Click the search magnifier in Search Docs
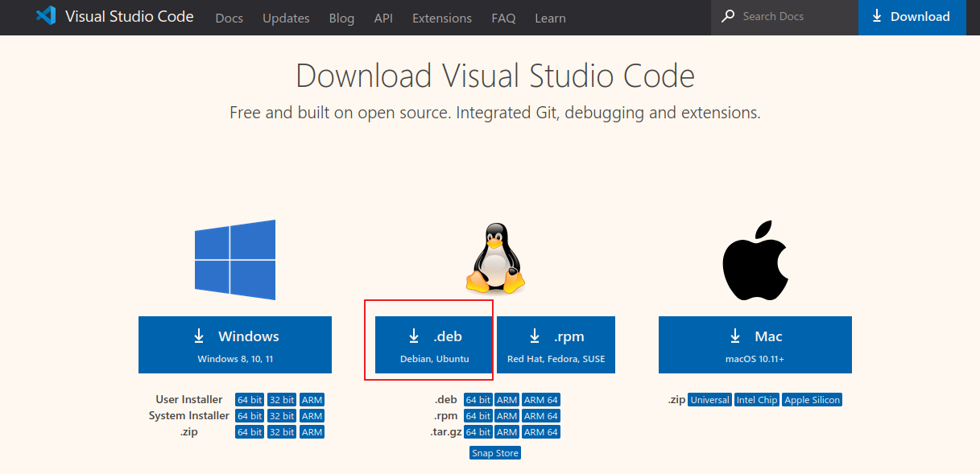 pyautogui.click(x=727, y=15)
